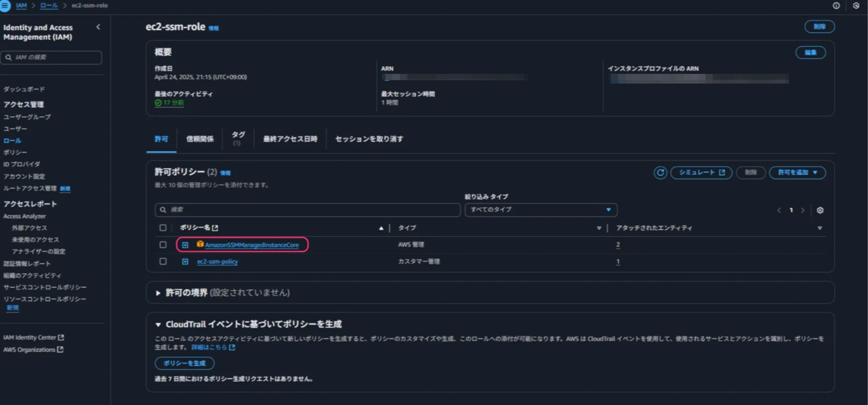Open table preferences gear icon

pyautogui.click(x=820, y=210)
